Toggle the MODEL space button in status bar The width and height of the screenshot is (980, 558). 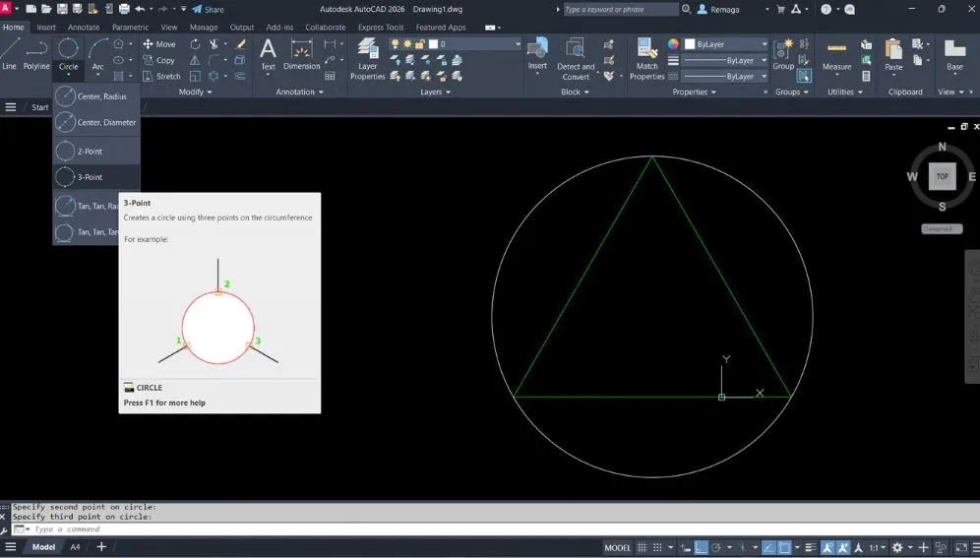[617, 547]
